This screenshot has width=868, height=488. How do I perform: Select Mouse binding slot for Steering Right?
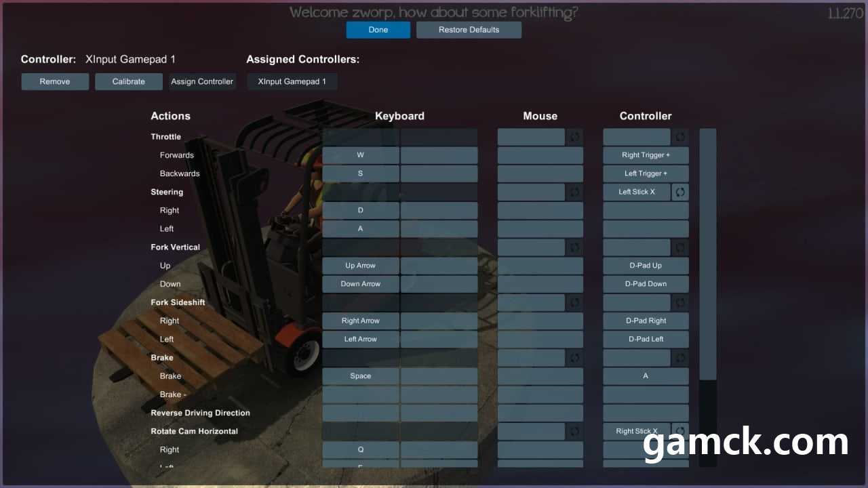(540, 210)
